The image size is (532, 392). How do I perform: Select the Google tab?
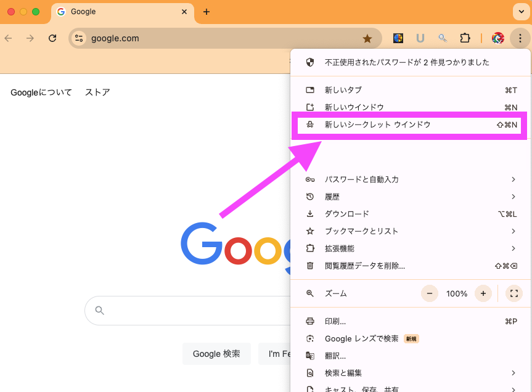[122, 12]
